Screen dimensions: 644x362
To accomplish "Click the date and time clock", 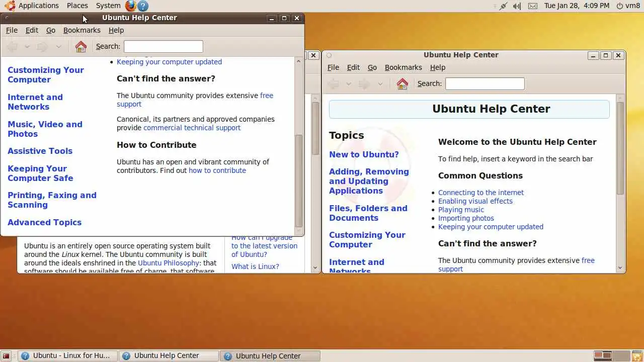I will (x=577, y=6).
